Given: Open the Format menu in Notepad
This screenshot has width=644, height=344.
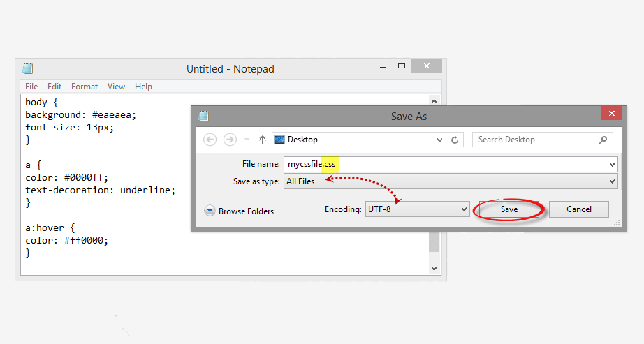Looking at the screenshot, I should [x=85, y=87].
